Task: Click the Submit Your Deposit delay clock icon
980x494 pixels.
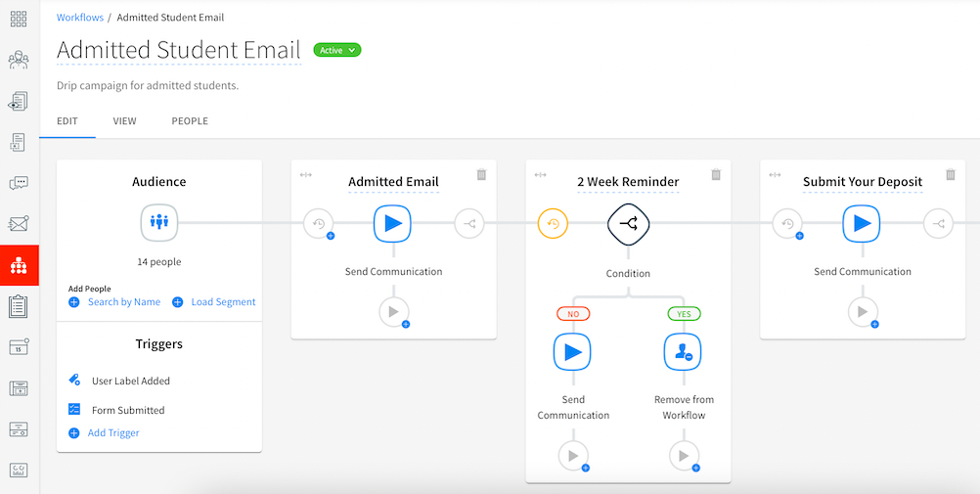Action: coord(787,224)
